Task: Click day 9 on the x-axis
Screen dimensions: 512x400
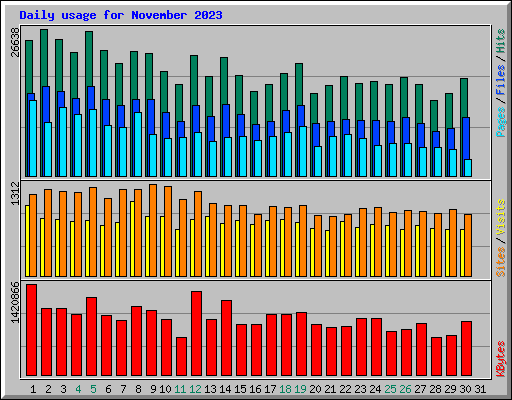Action: (153, 389)
